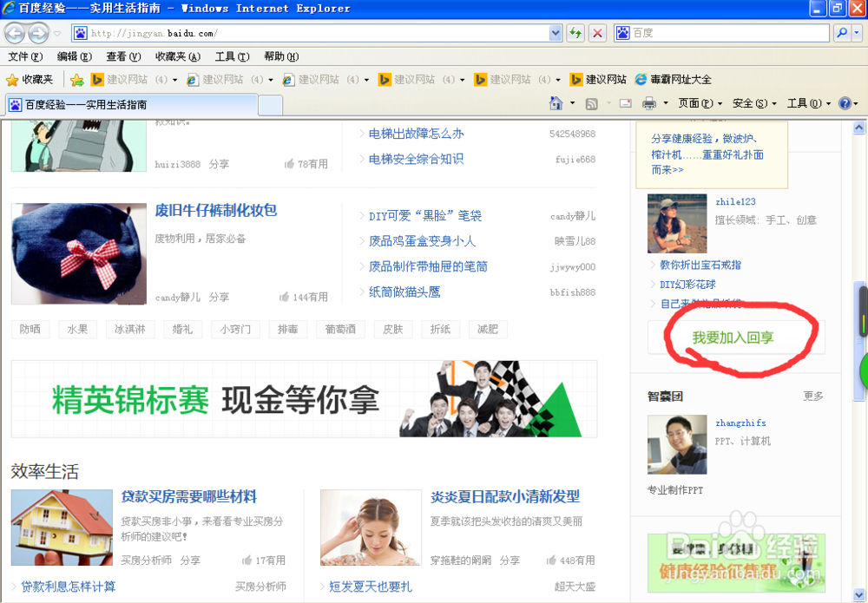Open the 页面(P) dropdown menu
Screen dimensions: 868x603
[x=700, y=103]
